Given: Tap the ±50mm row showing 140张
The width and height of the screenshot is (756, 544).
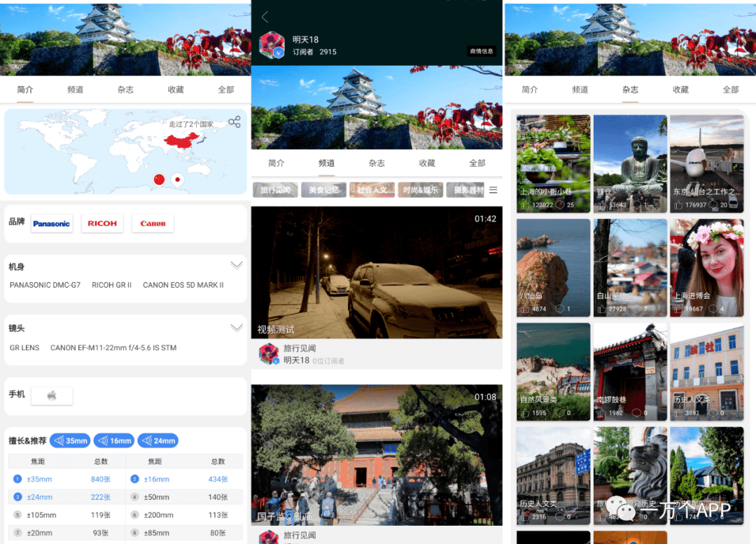Looking at the screenshot, I should (184, 497).
